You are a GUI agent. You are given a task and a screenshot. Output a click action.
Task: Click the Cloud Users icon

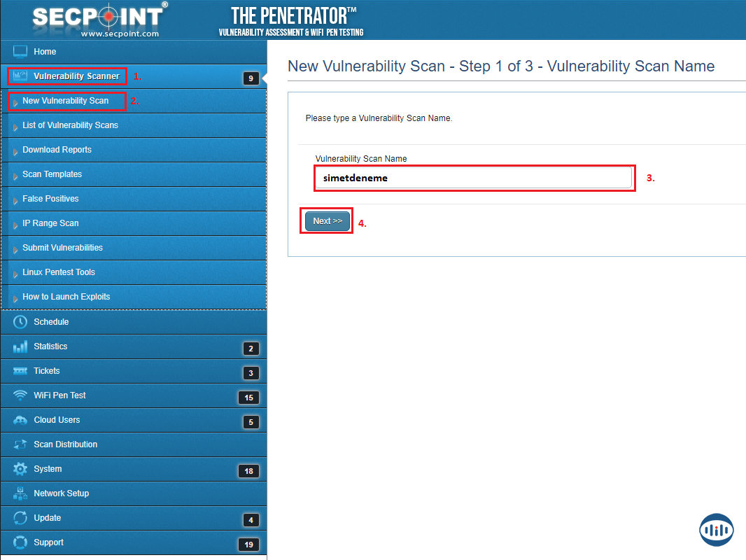click(x=20, y=420)
